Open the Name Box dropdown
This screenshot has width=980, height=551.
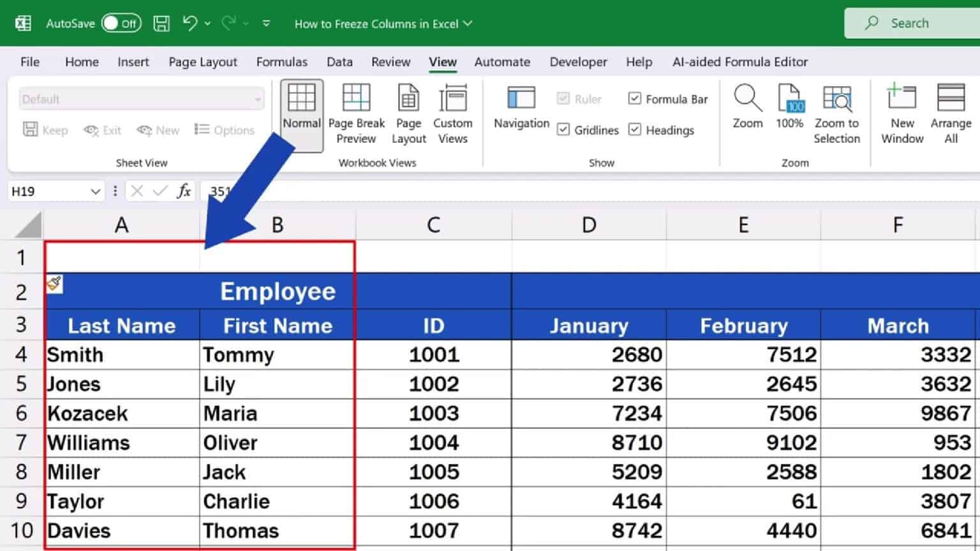tap(93, 191)
